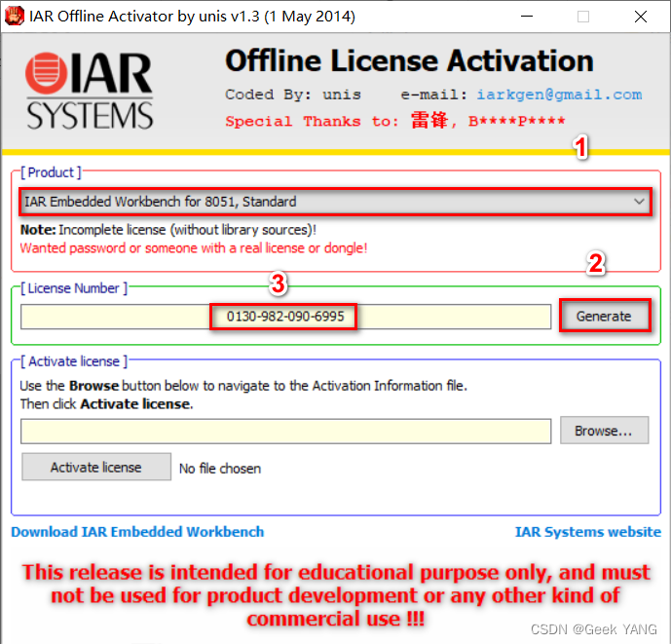
Task: Click the Browse... button
Action: point(604,431)
